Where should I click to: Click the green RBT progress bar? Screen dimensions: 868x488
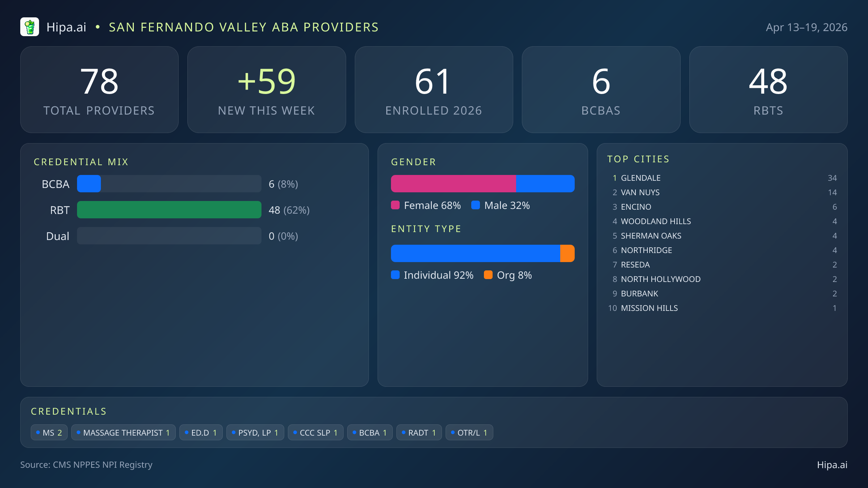pos(169,210)
